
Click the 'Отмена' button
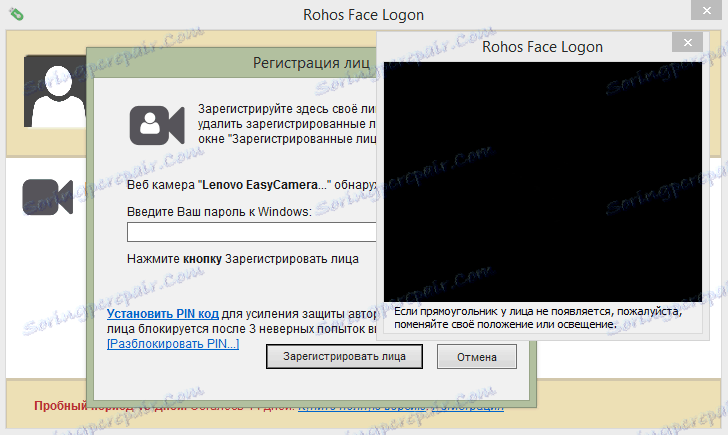click(x=477, y=357)
